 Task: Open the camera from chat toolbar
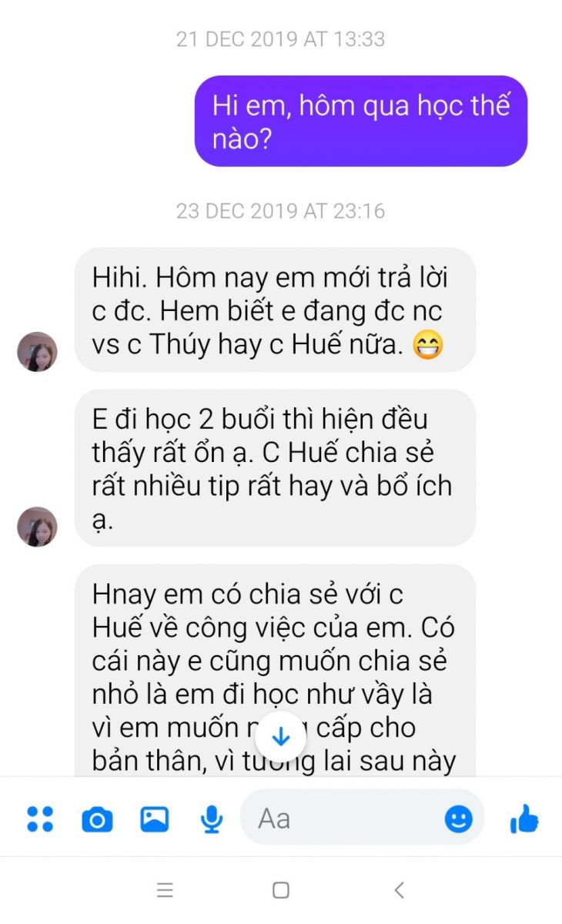pos(97,819)
